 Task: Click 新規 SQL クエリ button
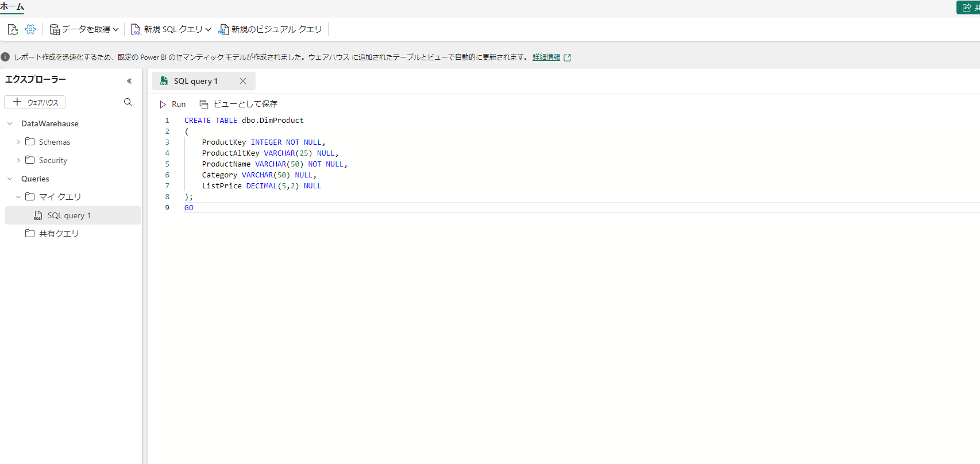click(167, 29)
